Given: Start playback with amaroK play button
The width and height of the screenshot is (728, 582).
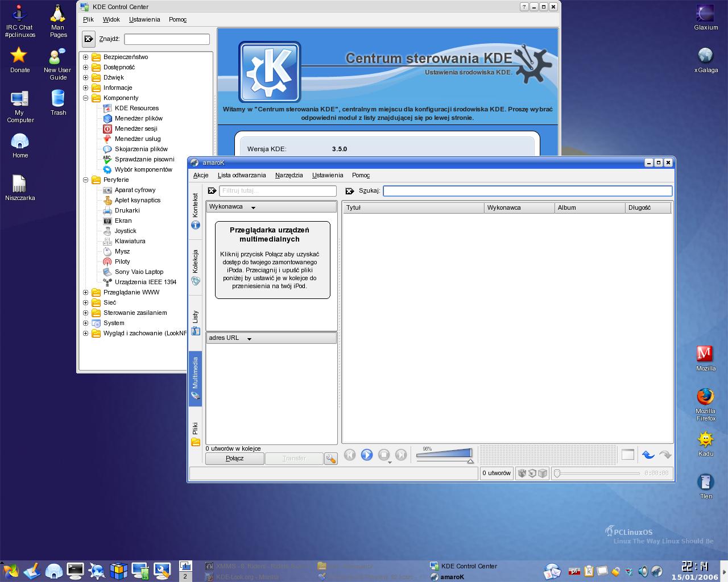Looking at the screenshot, I should (x=367, y=455).
